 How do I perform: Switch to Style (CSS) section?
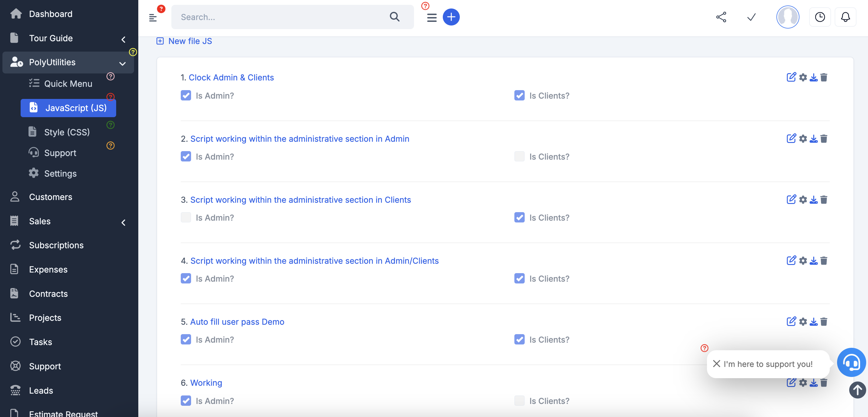coord(67,132)
